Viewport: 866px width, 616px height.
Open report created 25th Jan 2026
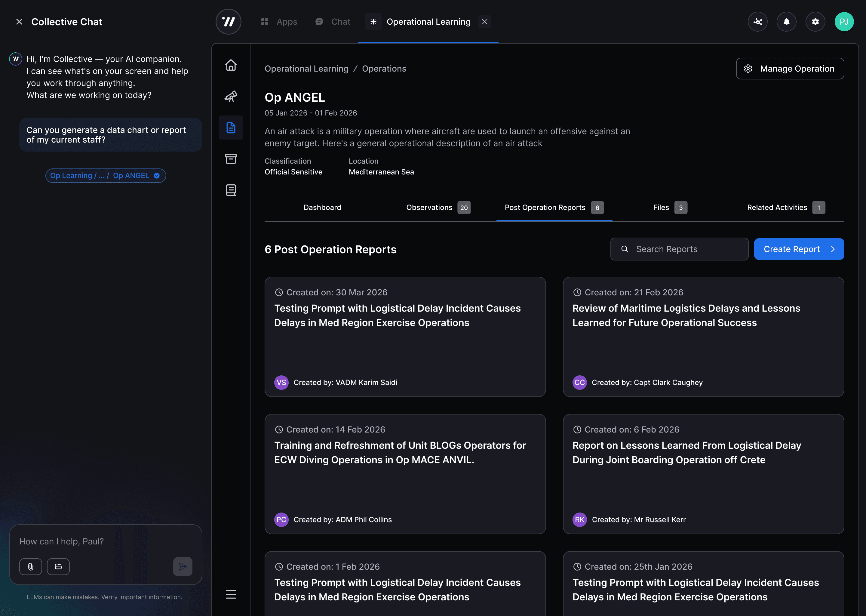(703, 584)
